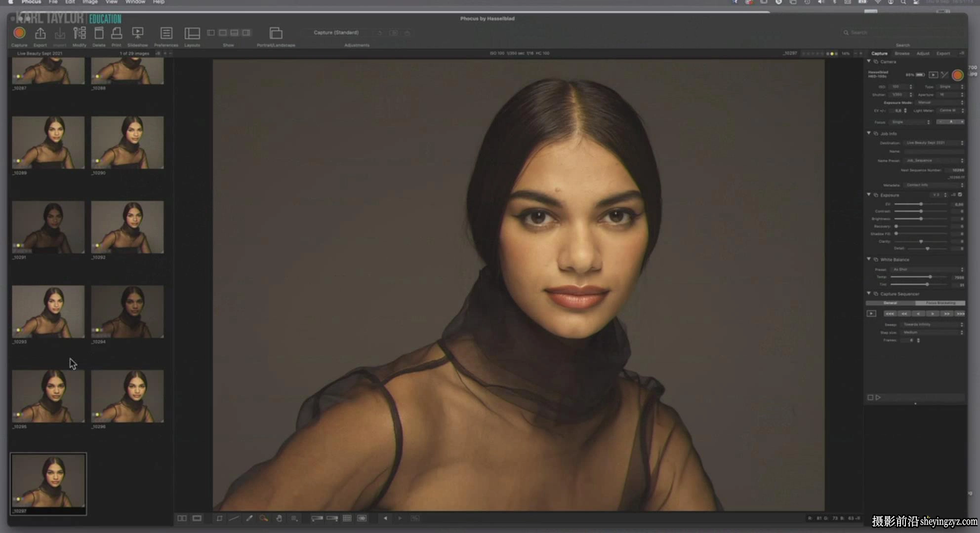The image size is (980, 533).
Task: Delete the selected image with the Delete icon
Action: point(99,33)
